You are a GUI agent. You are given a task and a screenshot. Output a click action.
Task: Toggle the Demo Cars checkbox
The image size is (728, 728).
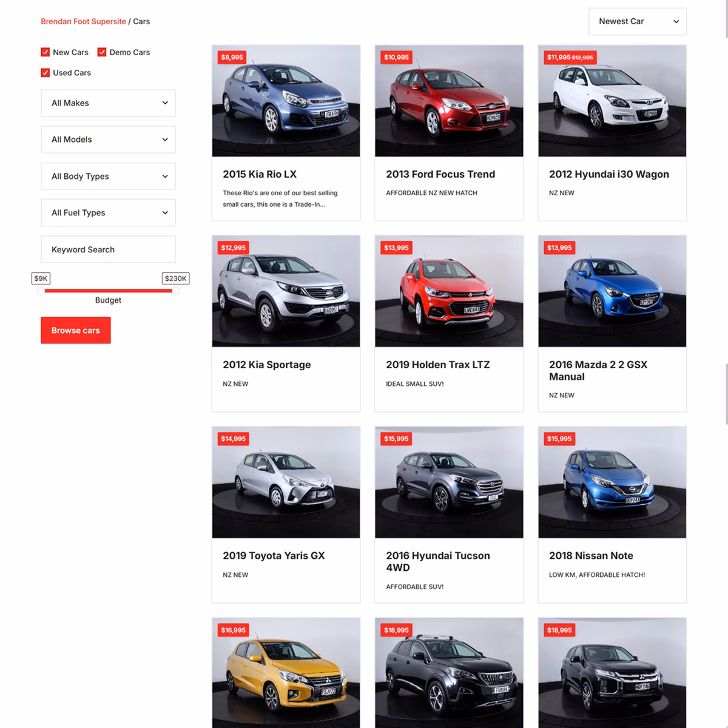click(x=102, y=52)
